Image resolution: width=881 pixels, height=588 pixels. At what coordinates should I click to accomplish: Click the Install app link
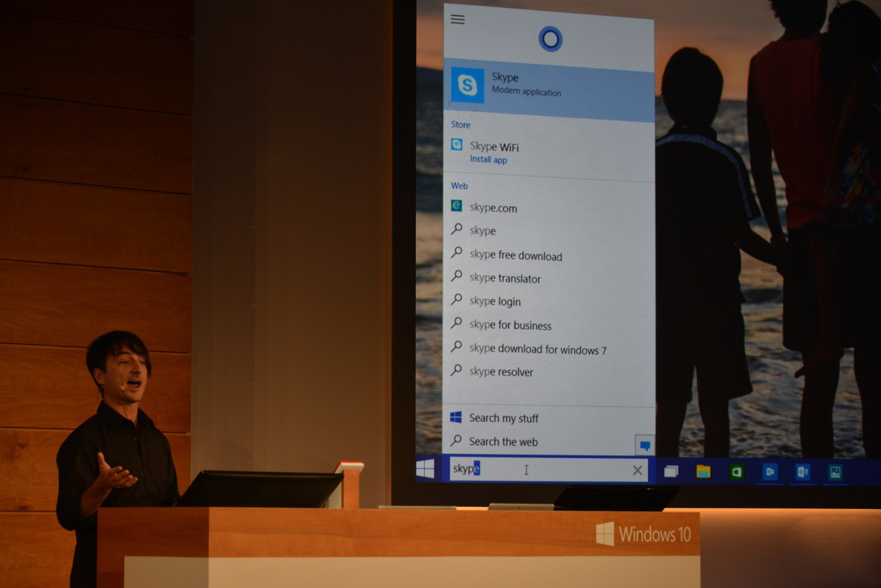489,160
